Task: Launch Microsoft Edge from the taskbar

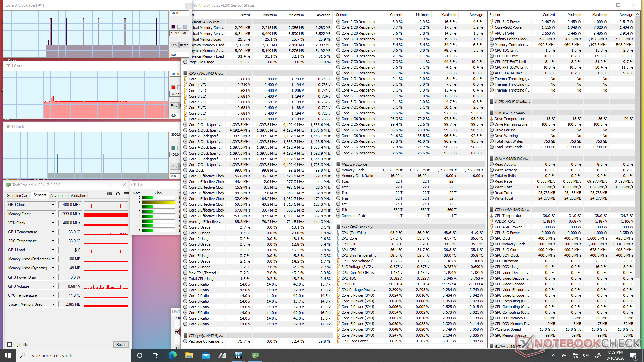Action: [172, 355]
